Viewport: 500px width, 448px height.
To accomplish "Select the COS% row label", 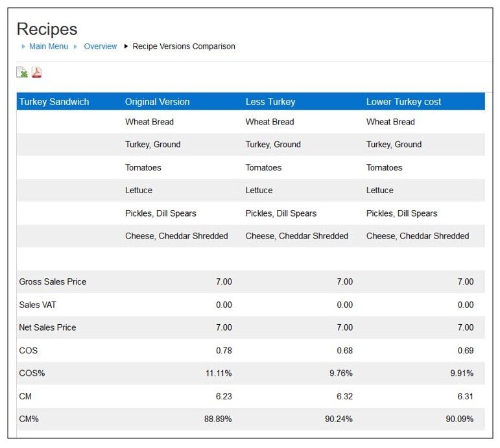I will 32,373.
